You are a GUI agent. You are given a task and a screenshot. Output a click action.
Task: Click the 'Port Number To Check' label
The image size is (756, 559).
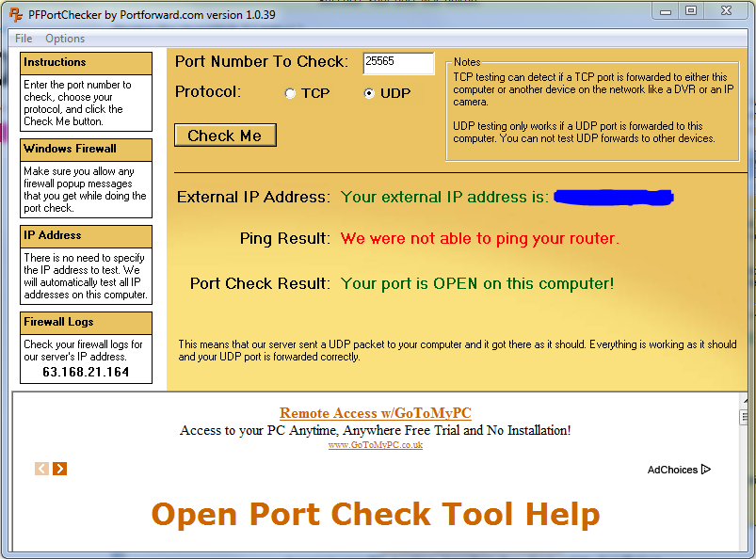click(262, 62)
